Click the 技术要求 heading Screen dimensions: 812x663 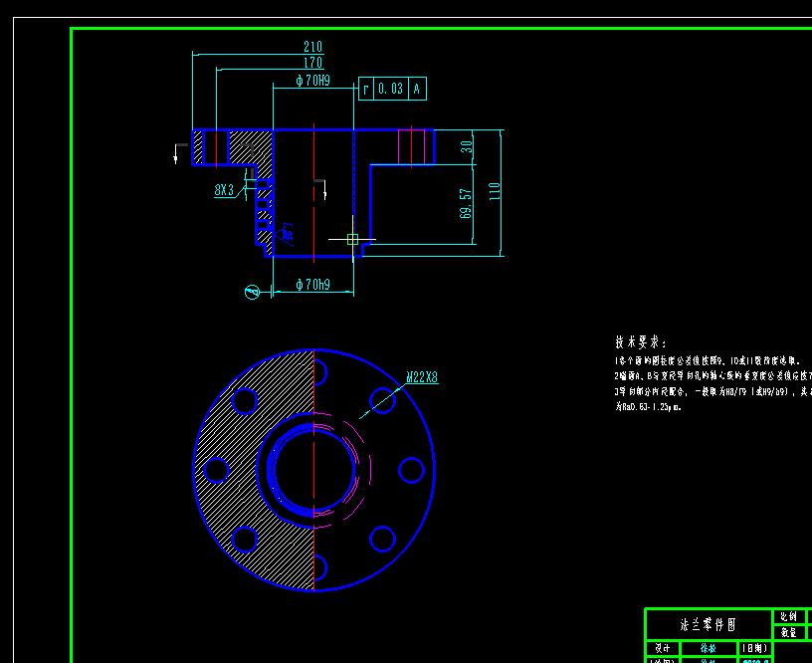641,341
